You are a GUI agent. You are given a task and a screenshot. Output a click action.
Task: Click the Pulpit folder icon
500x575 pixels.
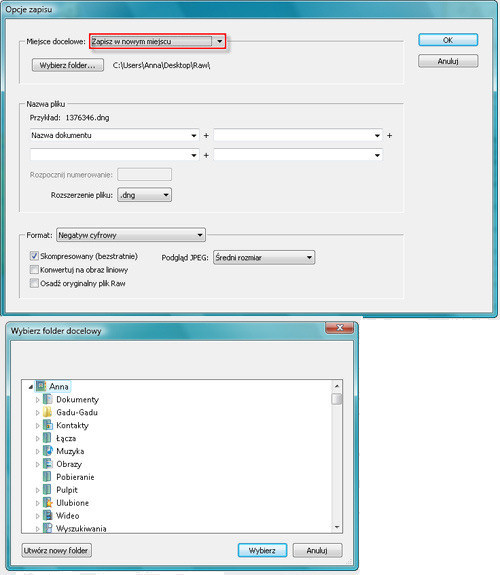point(48,490)
